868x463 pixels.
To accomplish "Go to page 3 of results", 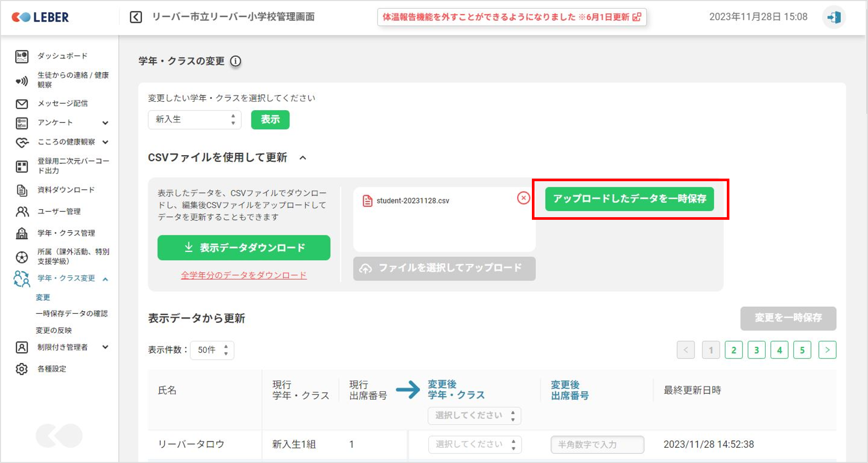I will [x=756, y=350].
